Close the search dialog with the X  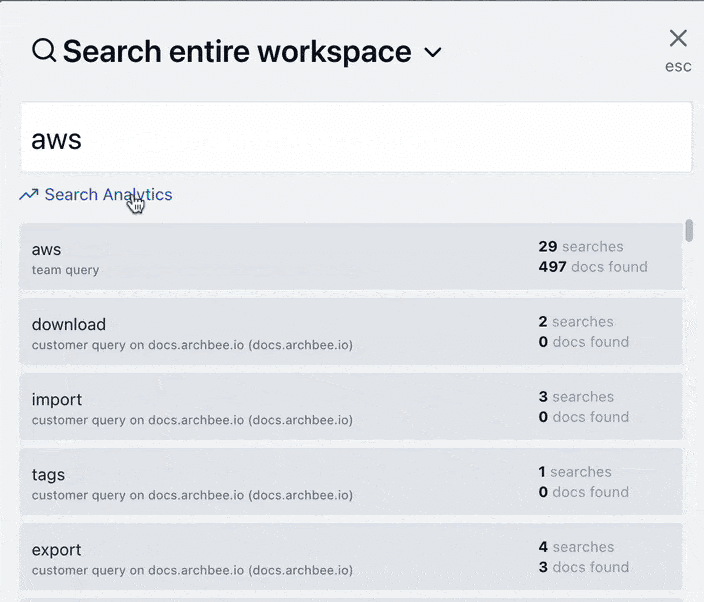(678, 38)
